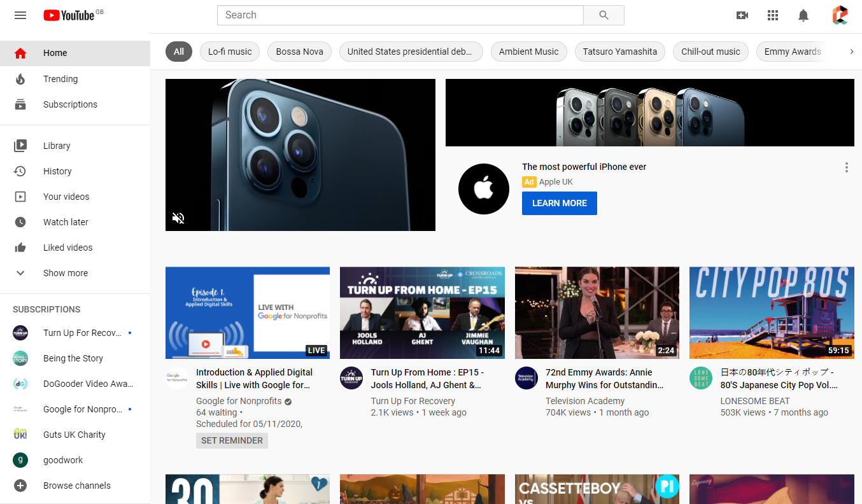Screen dimensions: 862x504
Task: Click the '64 waiting' text
Action: coord(216,412)
